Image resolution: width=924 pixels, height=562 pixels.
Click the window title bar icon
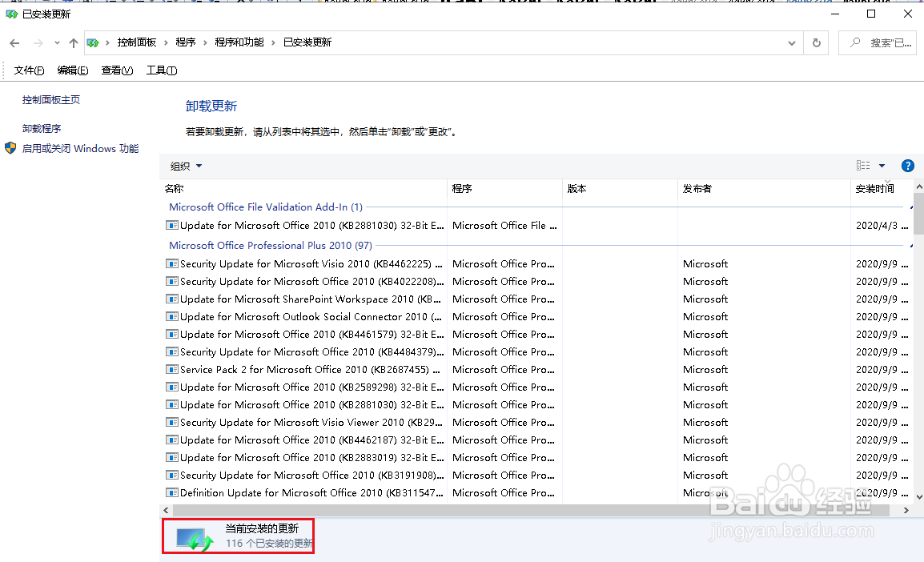coord(11,14)
